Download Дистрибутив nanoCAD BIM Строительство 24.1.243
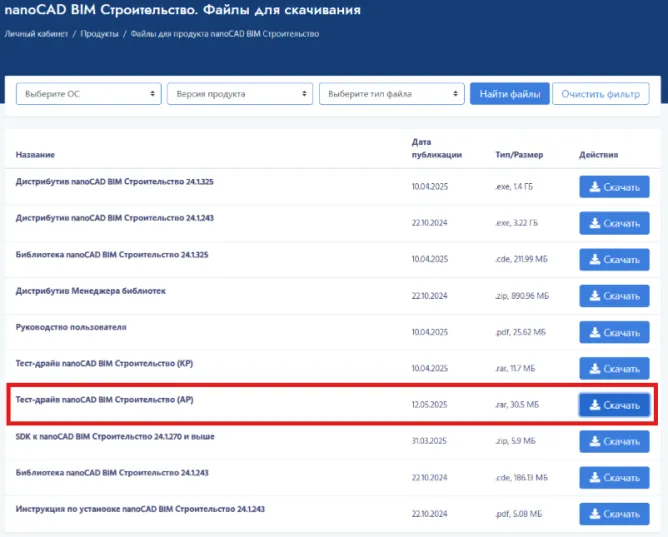This screenshot has width=668, height=537. point(614,223)
